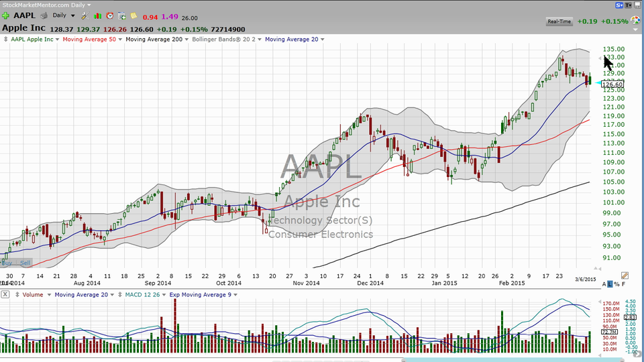Click the pencil drawing tools icon

[x=625, y=276]
